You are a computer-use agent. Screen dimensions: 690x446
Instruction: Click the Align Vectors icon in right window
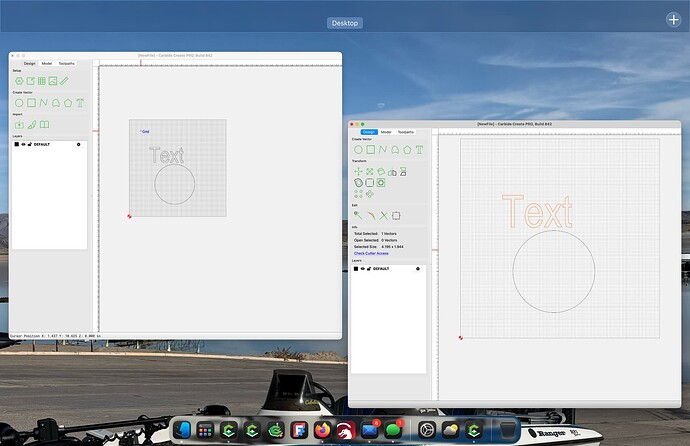(x=403, y=172)
